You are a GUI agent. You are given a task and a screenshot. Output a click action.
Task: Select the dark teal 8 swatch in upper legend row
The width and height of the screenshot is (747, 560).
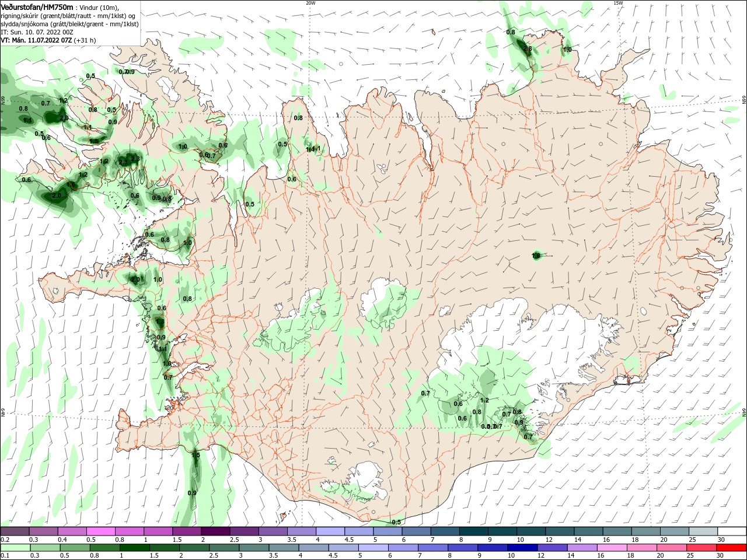point(473,531)
